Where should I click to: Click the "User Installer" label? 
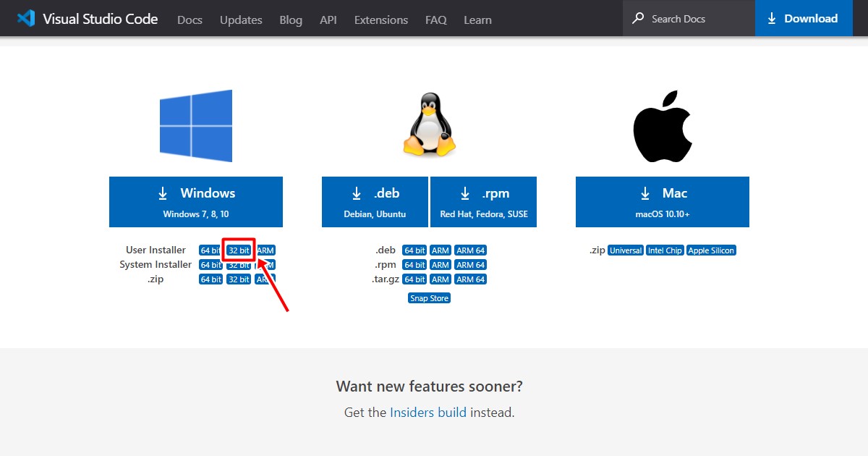[x=156, y=250]
